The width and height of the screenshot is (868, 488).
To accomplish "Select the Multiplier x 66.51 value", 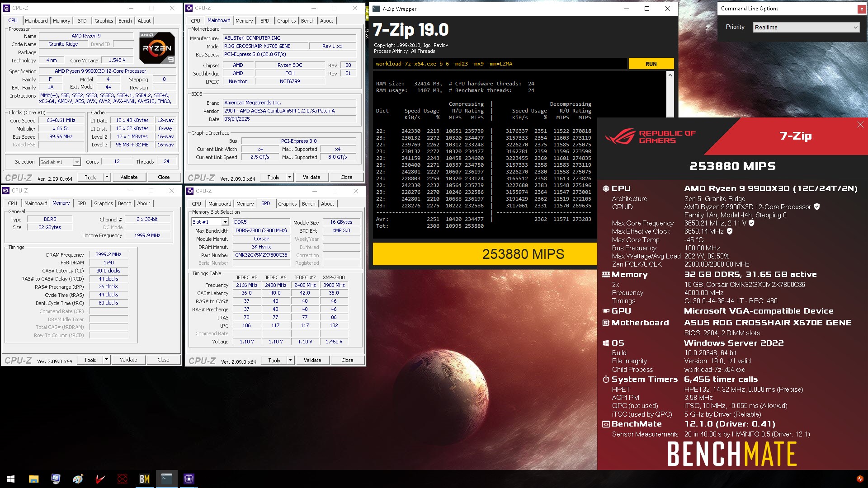I will 61,129.
